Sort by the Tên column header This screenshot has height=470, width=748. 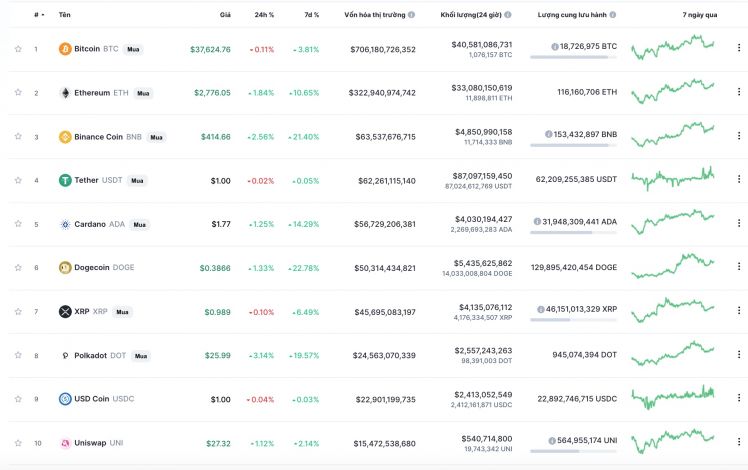(x=64, y=15)
